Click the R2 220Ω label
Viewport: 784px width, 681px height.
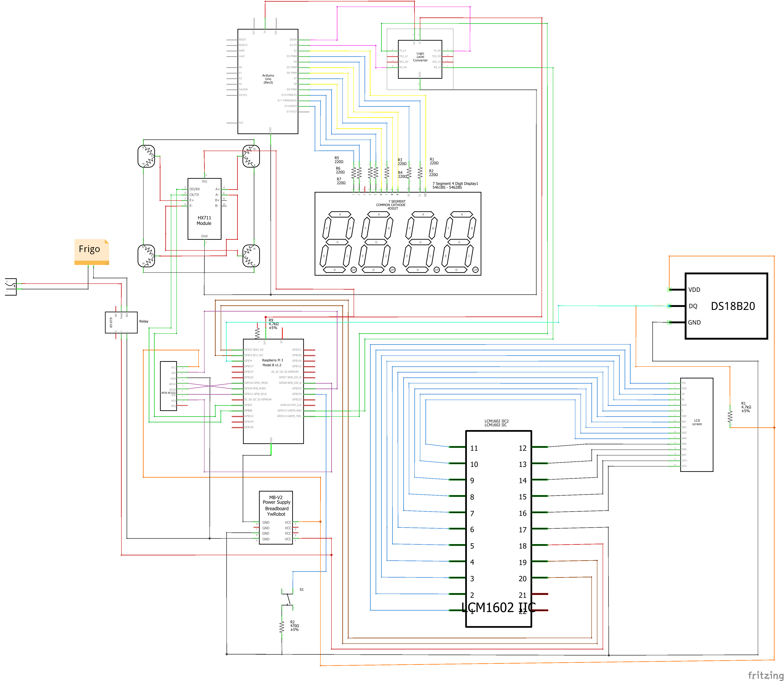(x=433, y=173)
